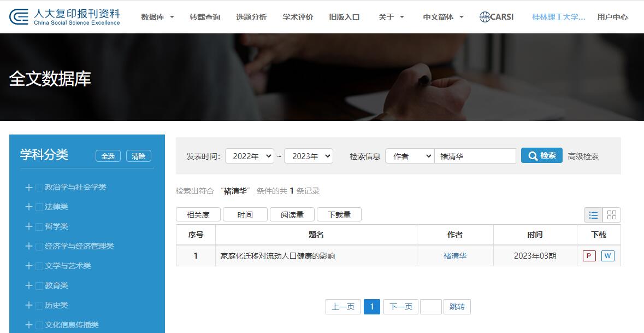644x333 pixels.
Task: Expand 哲学类 with its plus icon
Action: [x=29, y=226]
